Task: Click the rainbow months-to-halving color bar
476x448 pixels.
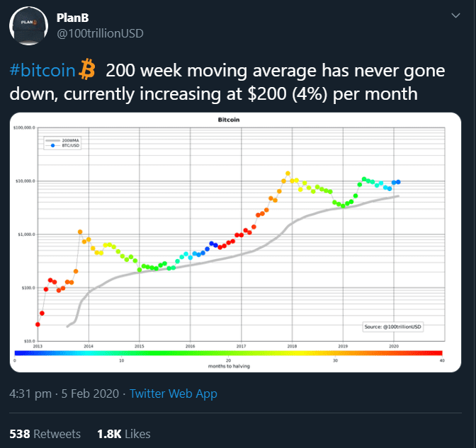Action: pyautogui.click(x=228, y=352)
